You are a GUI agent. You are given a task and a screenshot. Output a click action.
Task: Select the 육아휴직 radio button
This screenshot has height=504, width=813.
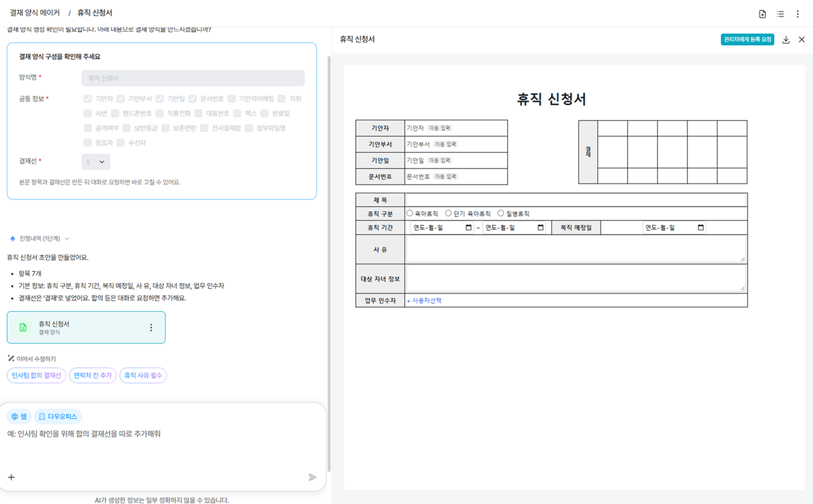[410, 213]
